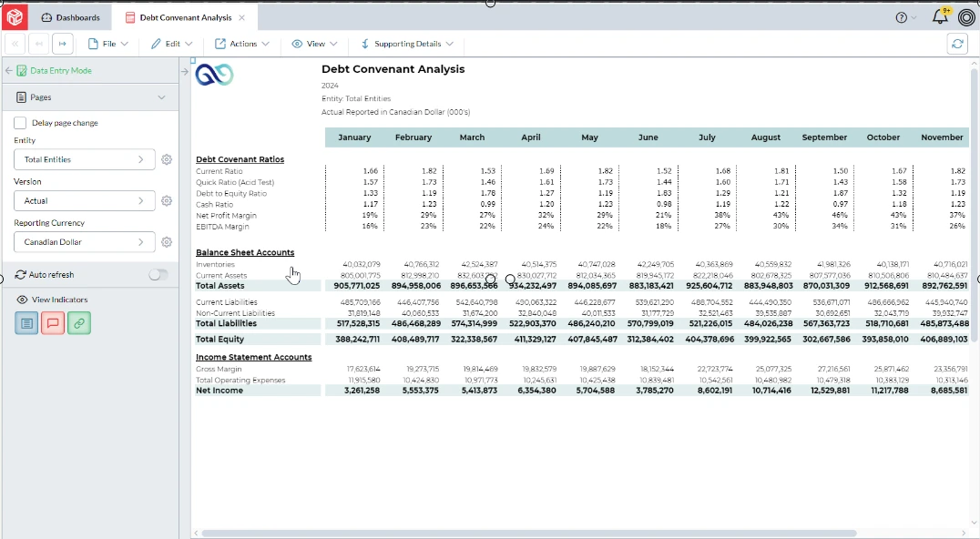Click January Total Assets value 905,771,025

[x=357, y=286]
